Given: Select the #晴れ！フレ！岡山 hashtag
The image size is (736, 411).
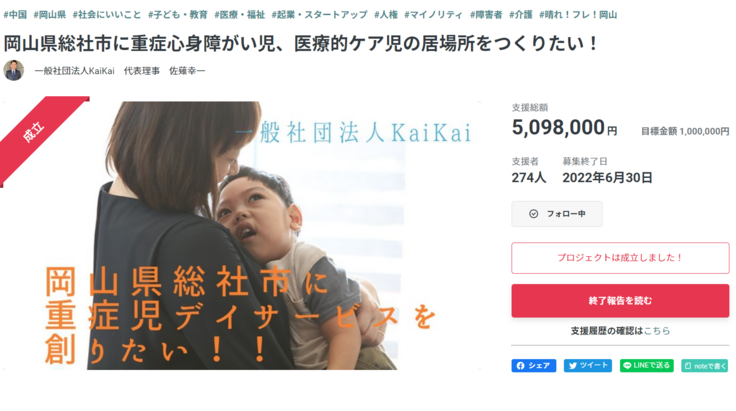Looking at the screenshot, I should tap(578, 15).
